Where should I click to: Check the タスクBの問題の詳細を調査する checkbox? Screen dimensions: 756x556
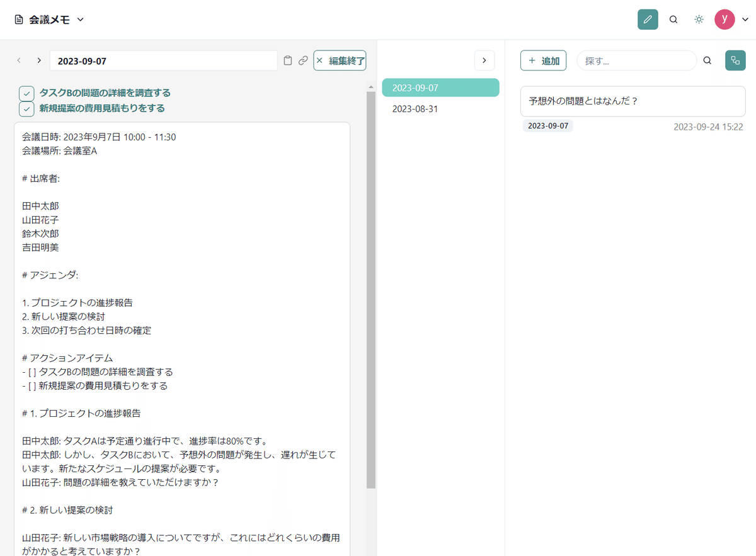(x=26, y=93)
